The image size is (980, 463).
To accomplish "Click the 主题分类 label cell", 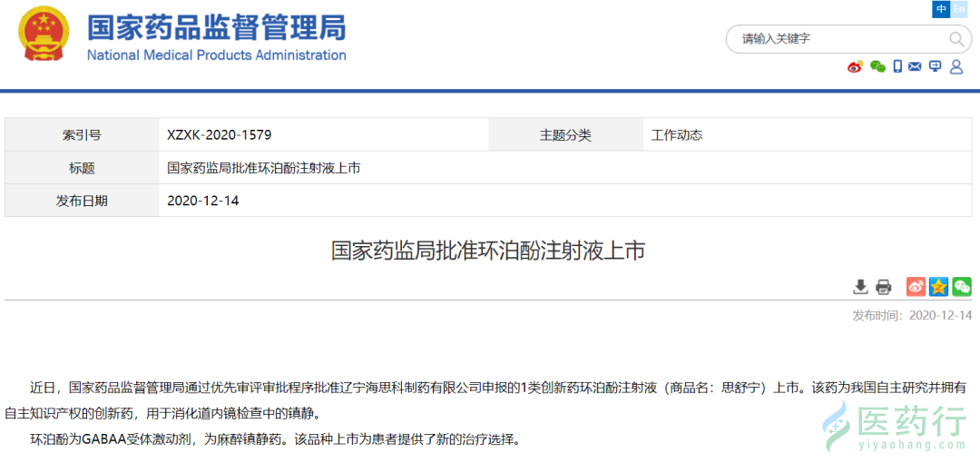I will tap(565, 134).
